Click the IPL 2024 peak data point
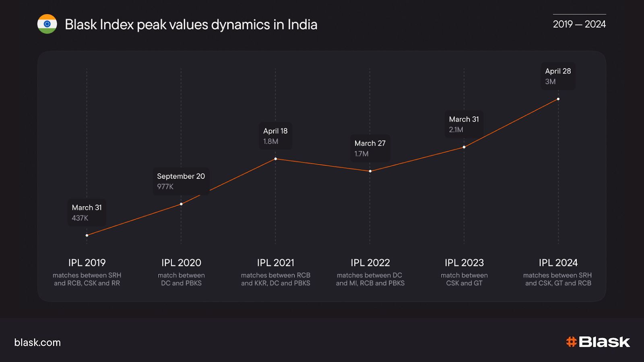The height and width of the screenshot is (362, 644). pyautogui.click(x=558, y=99)
